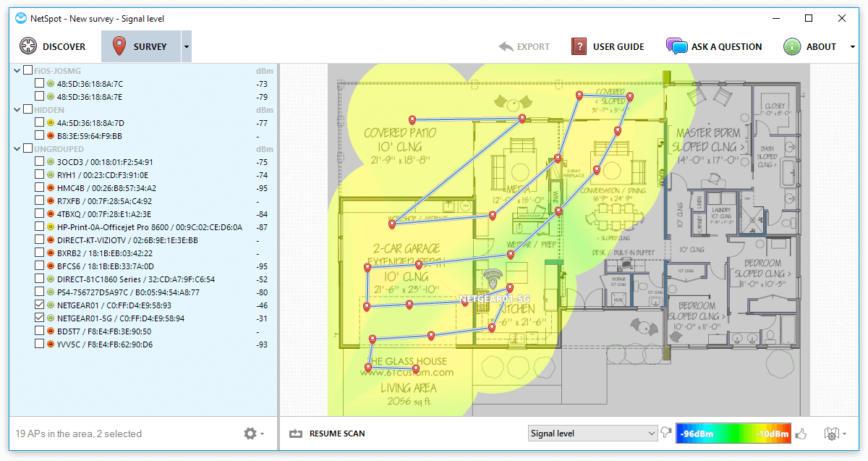Select the Survey mode tab
The width and height of the screenshot is (868, 461).
click(x=141, y=46)
